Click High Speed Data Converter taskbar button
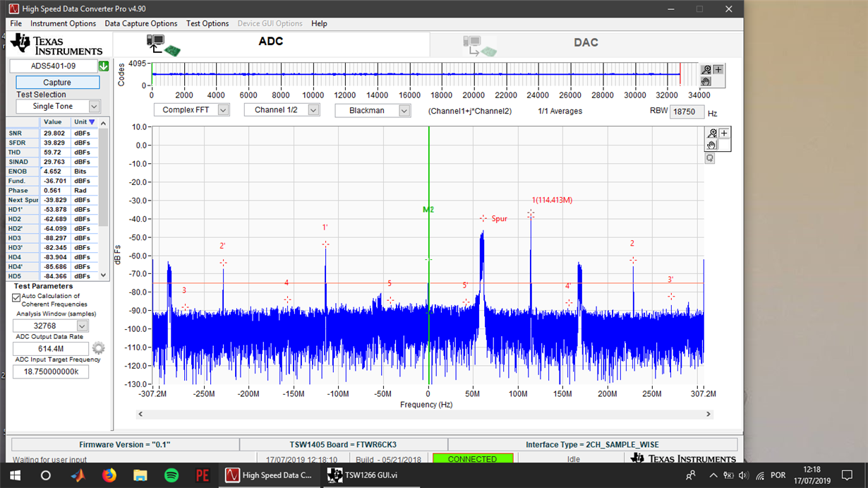The width and height of the screenshot is (868, 488). 269,475
